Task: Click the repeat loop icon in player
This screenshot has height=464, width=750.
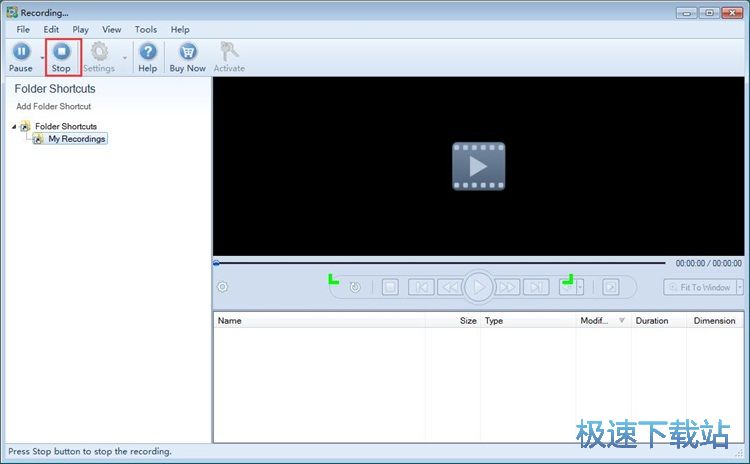Action: (x=355, y=287)
